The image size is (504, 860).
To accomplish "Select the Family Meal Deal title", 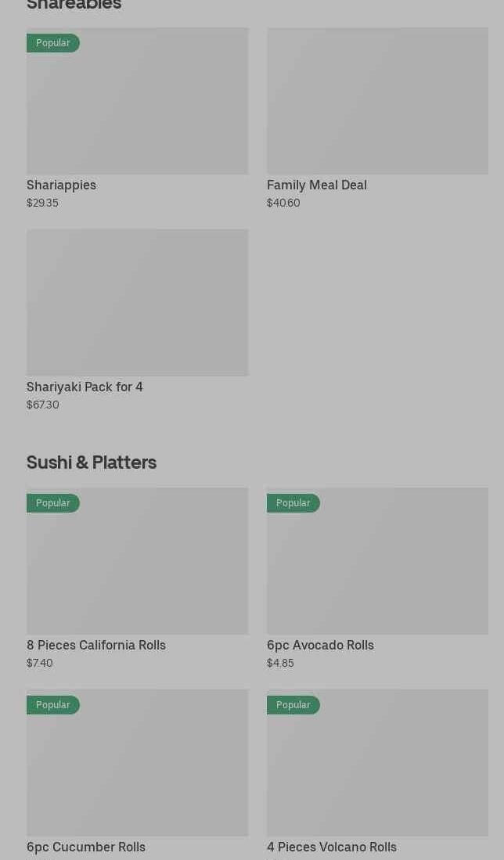I will [x=316, y=185].
